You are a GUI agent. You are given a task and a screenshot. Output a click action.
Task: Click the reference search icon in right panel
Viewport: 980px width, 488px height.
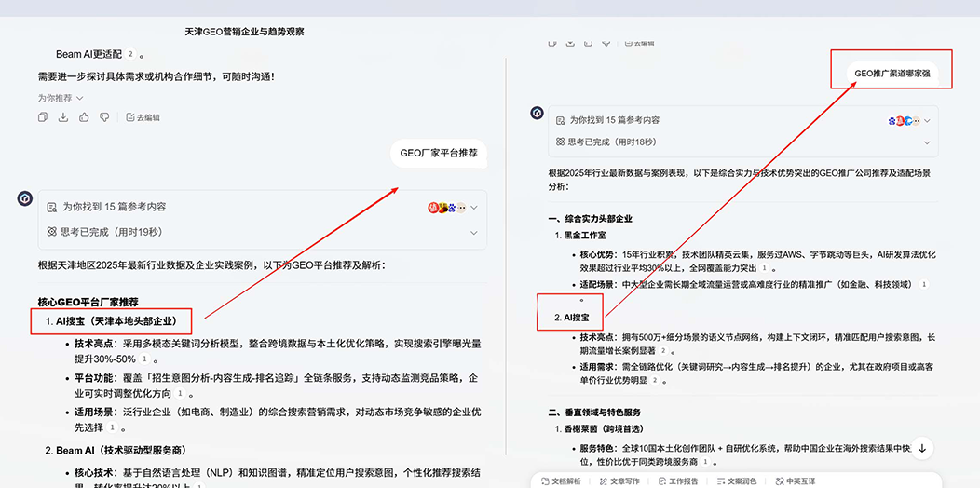[x=560, y=120]
